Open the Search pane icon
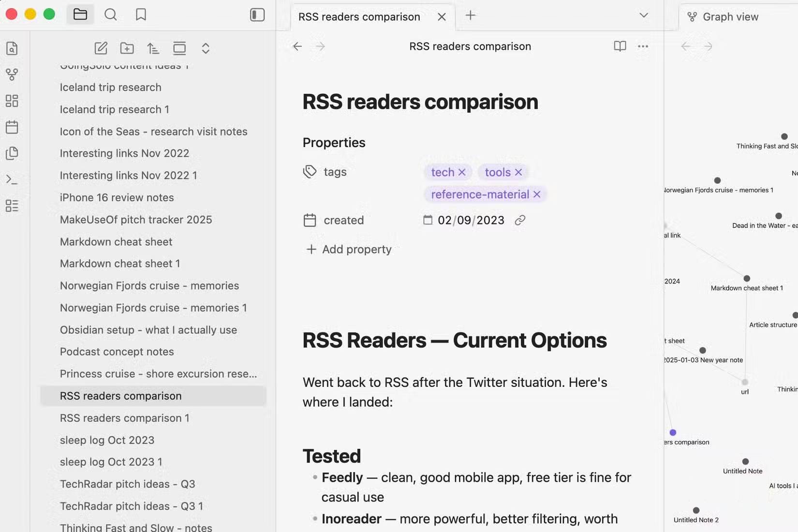This screenshot has height=532, width=798. click(x=111, y=15)
